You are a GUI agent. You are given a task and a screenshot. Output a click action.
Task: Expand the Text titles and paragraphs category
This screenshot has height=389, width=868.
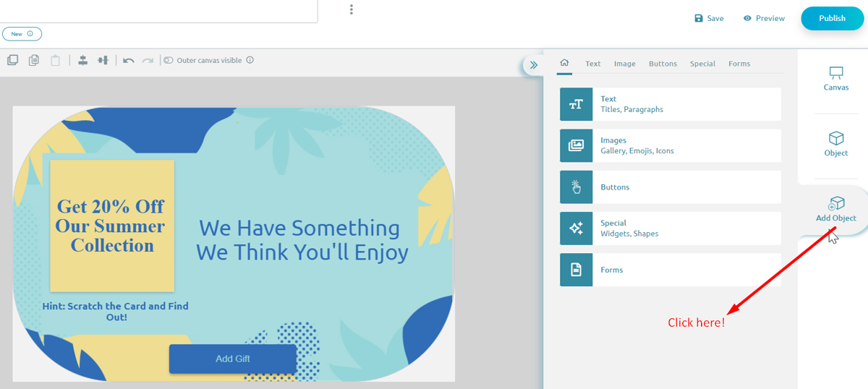pyautogui.click(x=670, y=104)
